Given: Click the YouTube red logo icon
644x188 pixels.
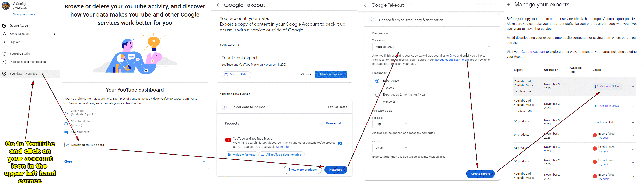Looking at the screenshot, I should (228, 140).
